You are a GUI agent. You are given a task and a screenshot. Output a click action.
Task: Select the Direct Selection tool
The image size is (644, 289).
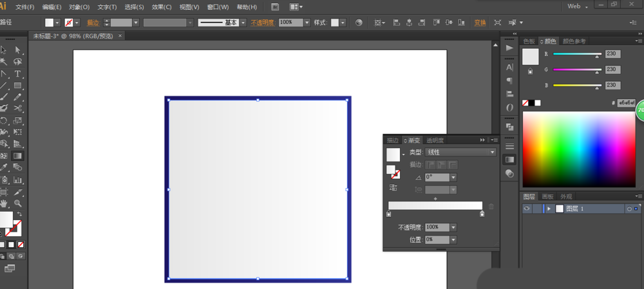click(17, 50)
